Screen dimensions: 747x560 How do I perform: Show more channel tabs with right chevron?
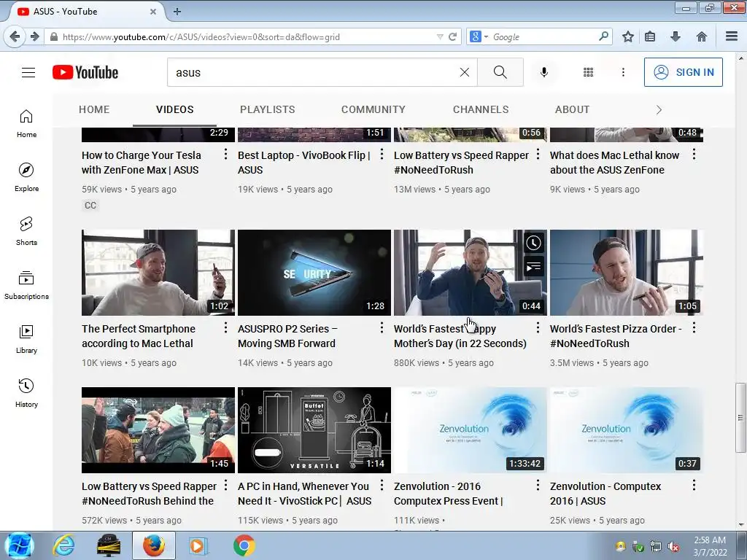pos(659,110)
